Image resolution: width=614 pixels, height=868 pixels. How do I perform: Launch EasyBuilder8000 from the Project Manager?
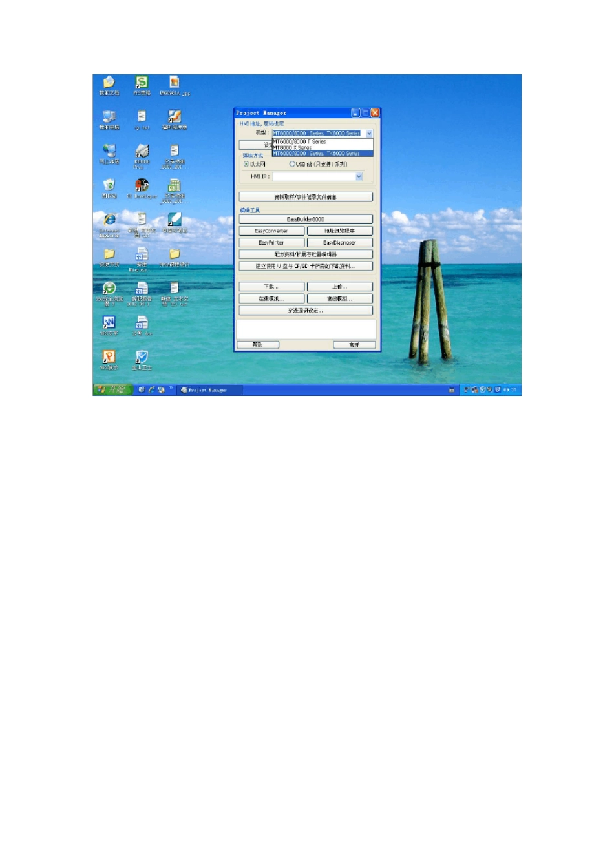coord(306,220)
